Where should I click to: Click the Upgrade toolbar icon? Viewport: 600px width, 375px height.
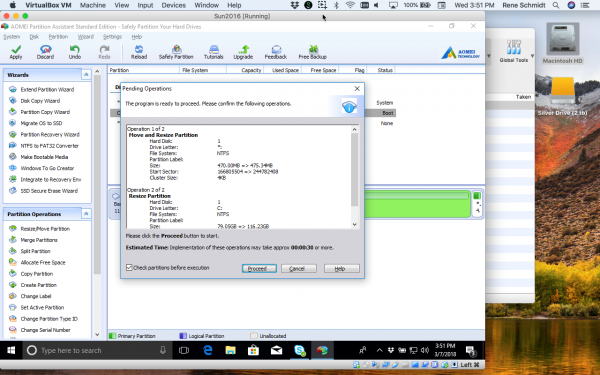pyautogui.click(x=243, y=52)
